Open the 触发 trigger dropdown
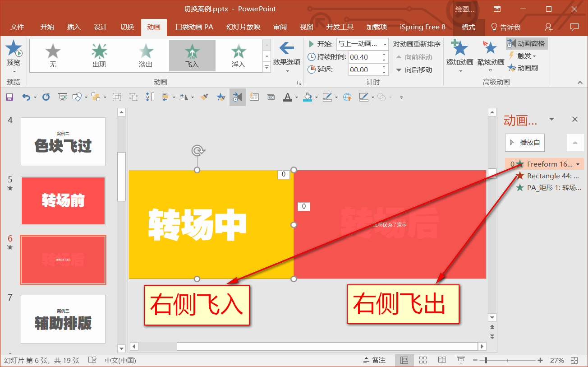 click(522, 56)
